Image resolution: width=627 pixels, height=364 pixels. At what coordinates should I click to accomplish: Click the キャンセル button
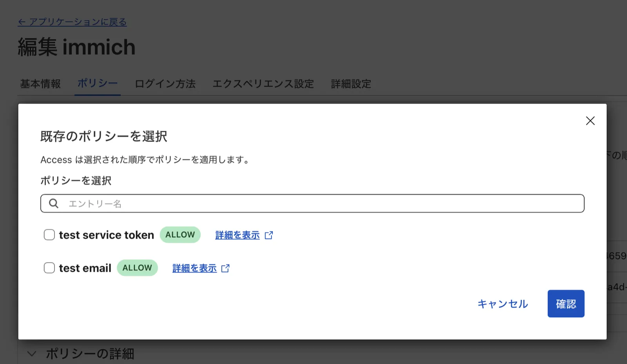click(502, 304)
